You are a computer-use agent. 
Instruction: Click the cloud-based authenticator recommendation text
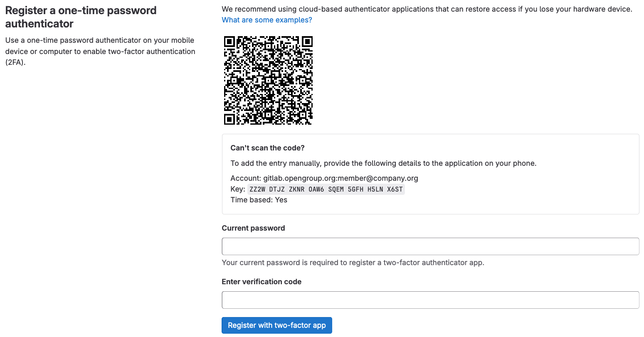coord(427,9)
